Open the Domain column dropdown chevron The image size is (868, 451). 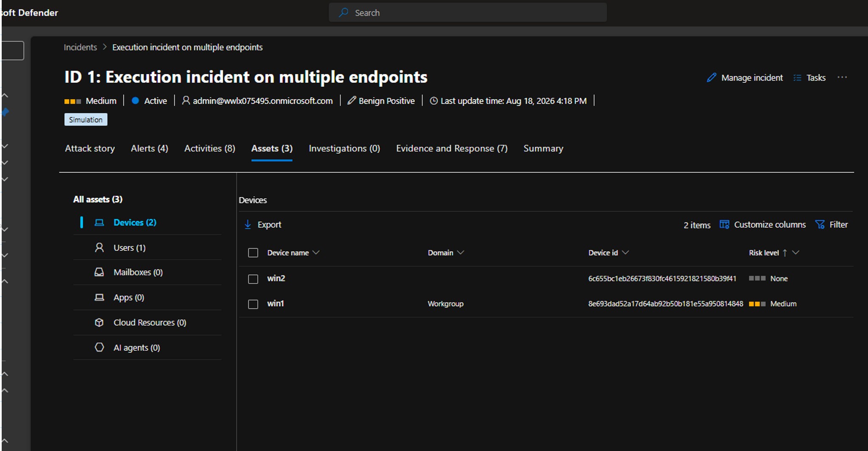click(x=461, y=252)
